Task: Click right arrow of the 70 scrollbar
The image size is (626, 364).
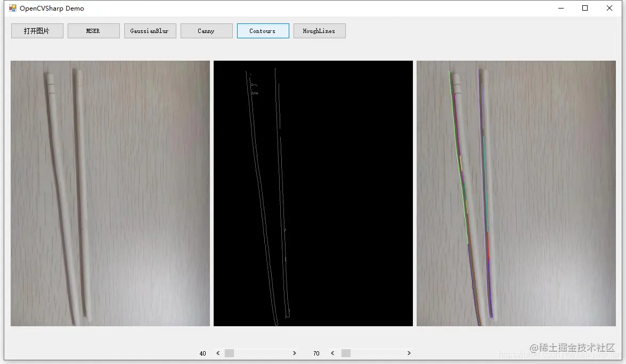Action: tap(409, 353)
